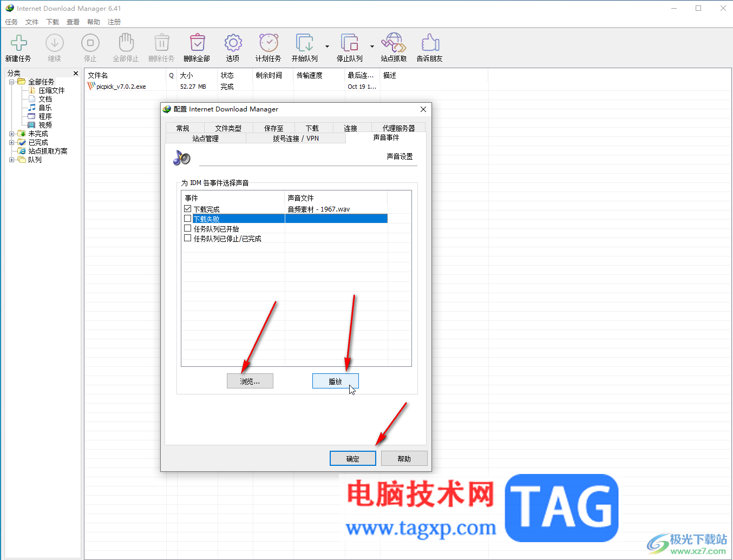This screenshot has width=733, height=560.
Task: Click the 删除任务 trash icon
Action: 161,43
